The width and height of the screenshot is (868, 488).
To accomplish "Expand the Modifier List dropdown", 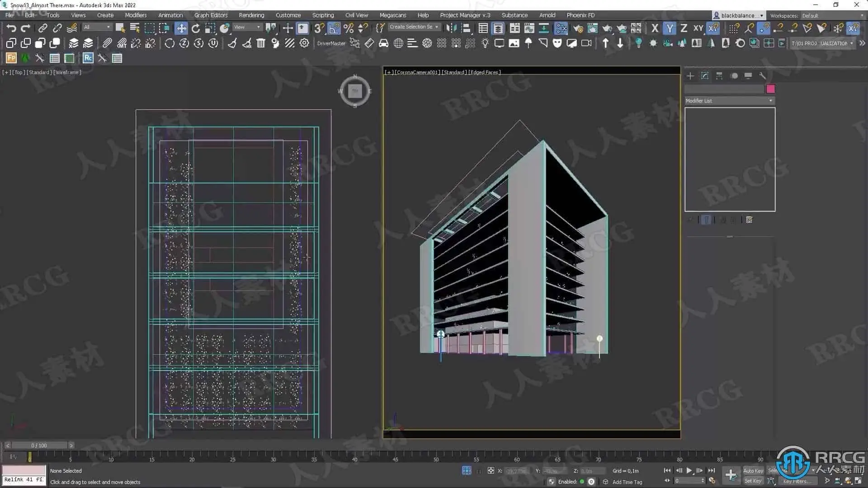I will (729, 101).
